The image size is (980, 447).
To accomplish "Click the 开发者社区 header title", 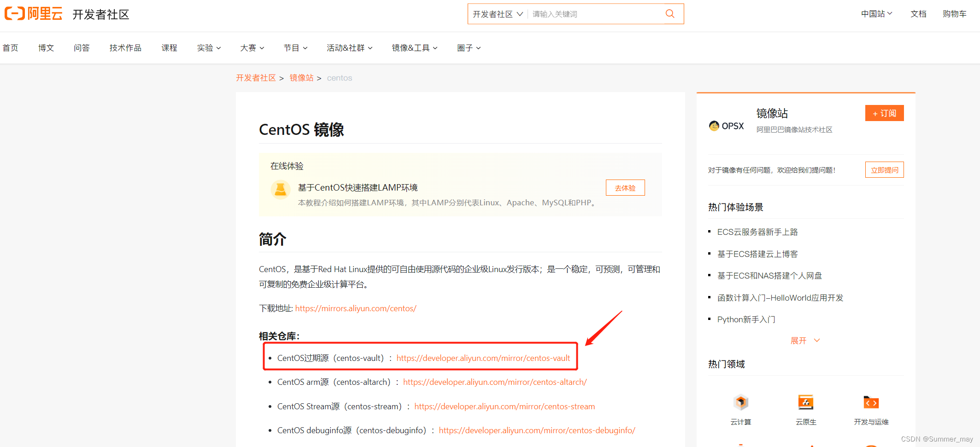I will click(101, 14).
